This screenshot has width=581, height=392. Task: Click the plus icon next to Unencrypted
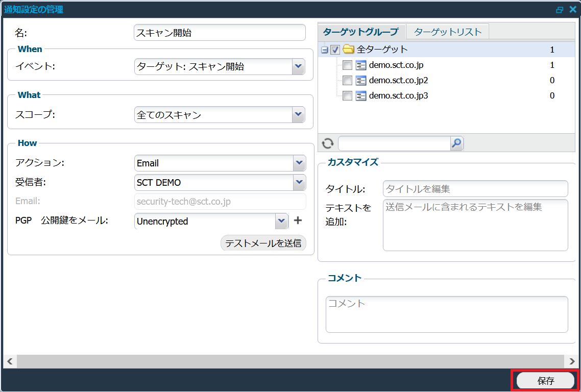click(298, 220)
